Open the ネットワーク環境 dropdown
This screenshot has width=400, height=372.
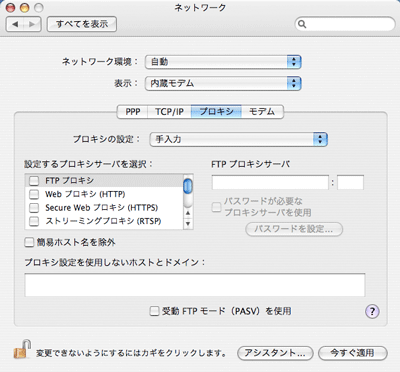coord(223,62)
